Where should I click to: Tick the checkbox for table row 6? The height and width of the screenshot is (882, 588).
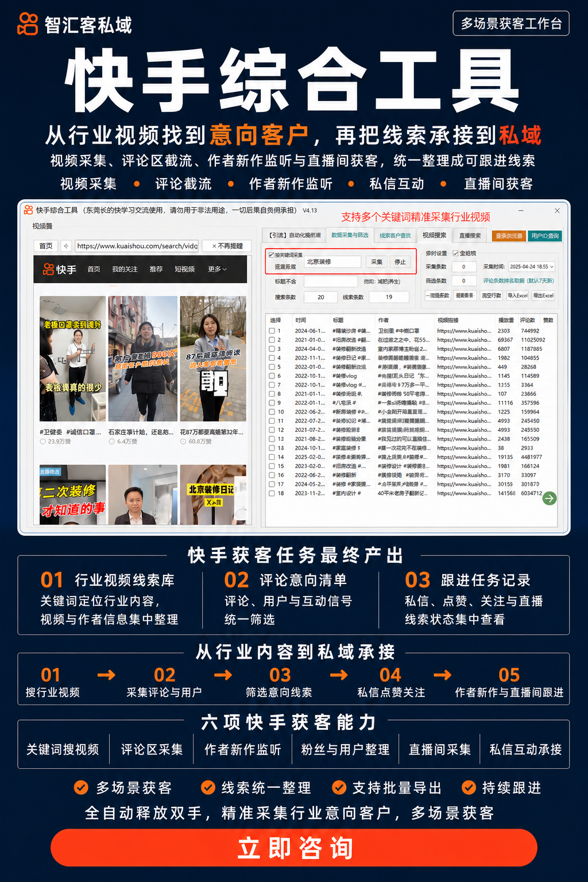[x=272, y=376]
